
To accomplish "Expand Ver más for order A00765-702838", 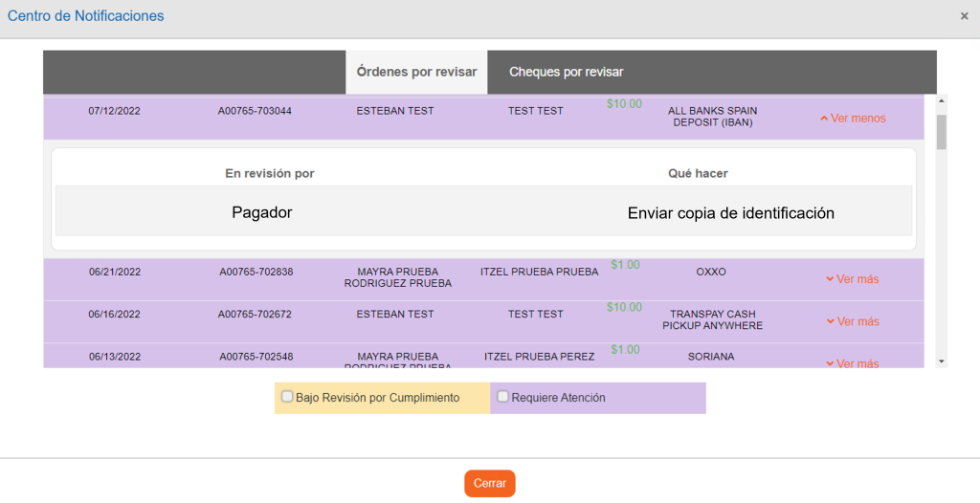I will pyautogui.click(x=852, y=279).
